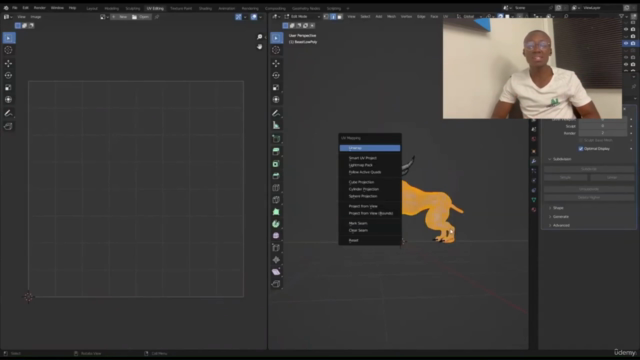
Task: Open the Edit Mode dropdown
Action: pos(302,17)
